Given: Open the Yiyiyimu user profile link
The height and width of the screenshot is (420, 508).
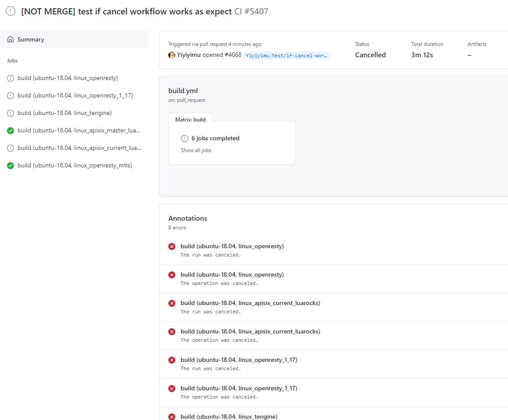Looking at the screenshot, I should coord(188,55).
